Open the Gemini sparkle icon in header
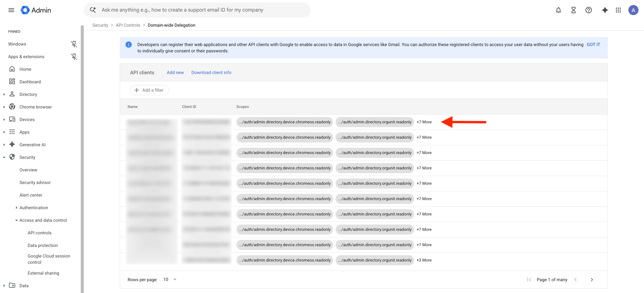Image resolution: width=644 pixels, height=293 pixels. tap(605, 10)
